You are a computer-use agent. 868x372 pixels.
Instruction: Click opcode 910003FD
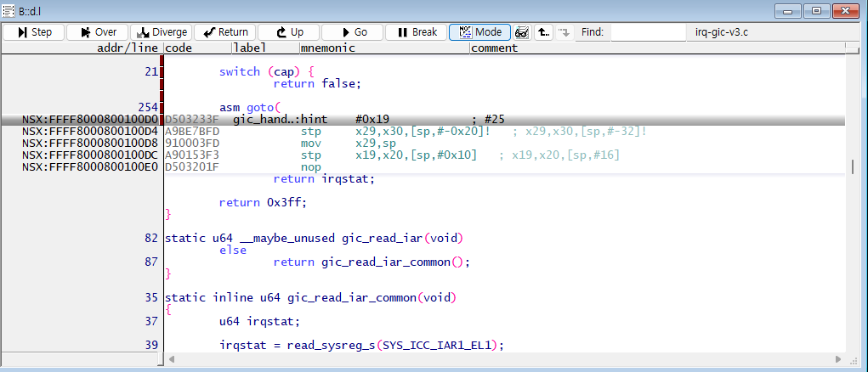[191, 144]
